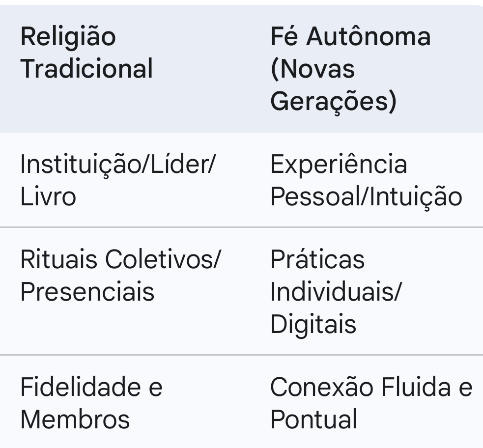Click the word "Experiência" in the table
Image resolution: width=483 pixels, height=448 pixels.
pos(339,164)
